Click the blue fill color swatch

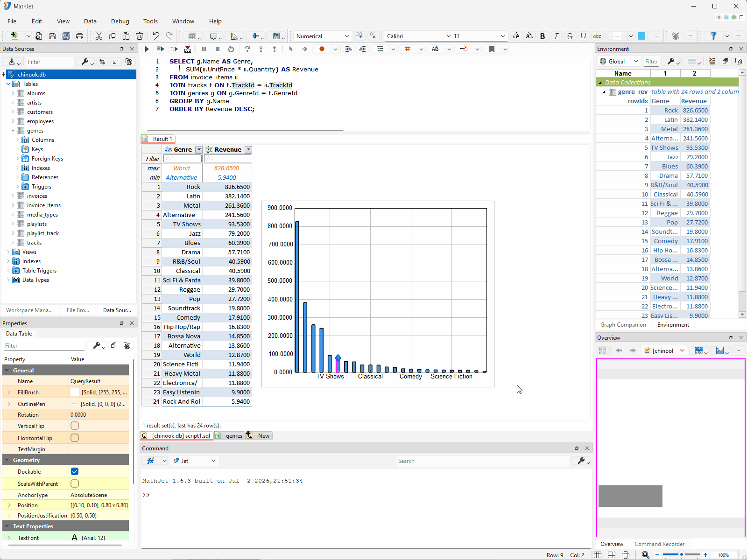[x=641, y=36]
